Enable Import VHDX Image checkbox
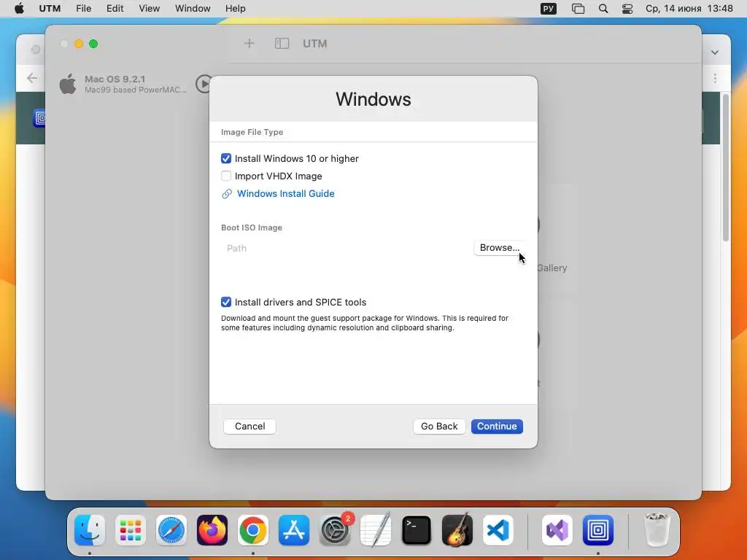 226,176
